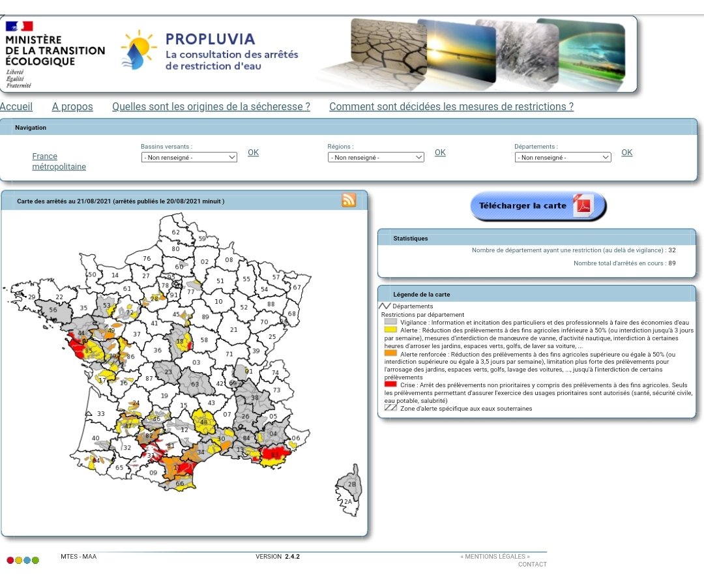This screenshot has height=588, width=704.
Task: Open the RSS feed icon
Action: click(x=349, y=201)
